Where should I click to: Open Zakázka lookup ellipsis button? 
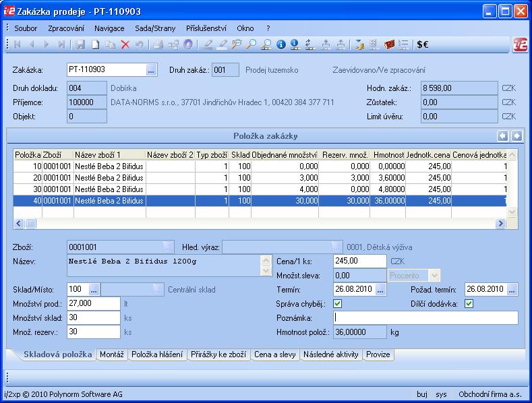[x=151, y=70]
